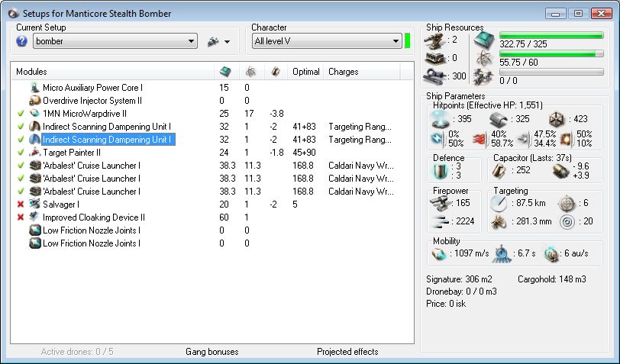Select Overdrive Injector System II row
Image resolution: width=620 pixels, height=364 pixels.
(x=212, y=101)
